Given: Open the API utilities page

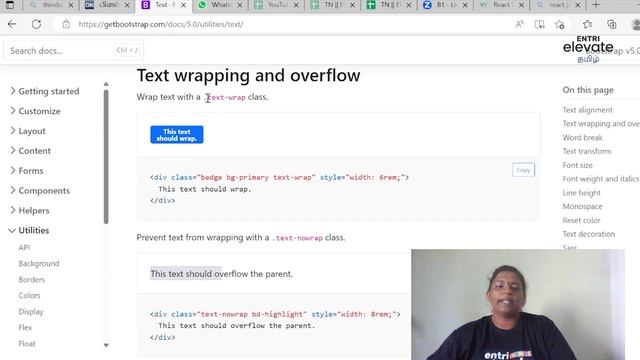Looking at the screenshot, I should (24, 247).
